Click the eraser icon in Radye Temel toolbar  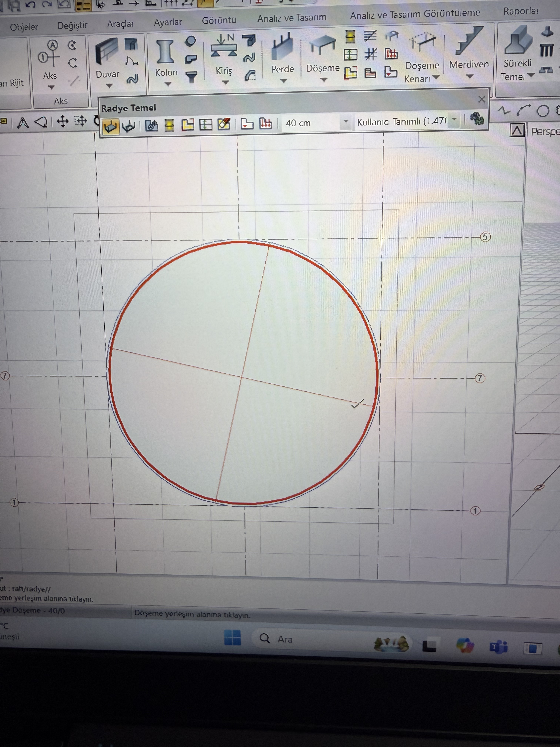coord(224,124)
